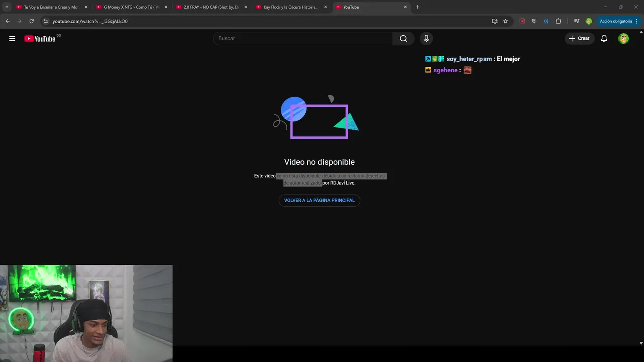Image resolution: width=644 pixels, height=362 pixels.
Task: Open YouTube notifications bell
Action: pyautogui.click(x=604, y=39)
